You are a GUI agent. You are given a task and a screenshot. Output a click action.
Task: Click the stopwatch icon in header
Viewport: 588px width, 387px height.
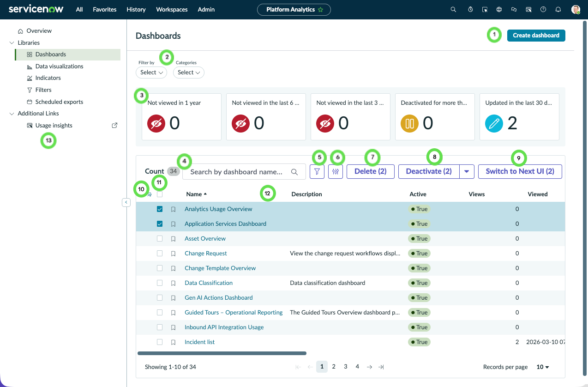pos(470,9)
